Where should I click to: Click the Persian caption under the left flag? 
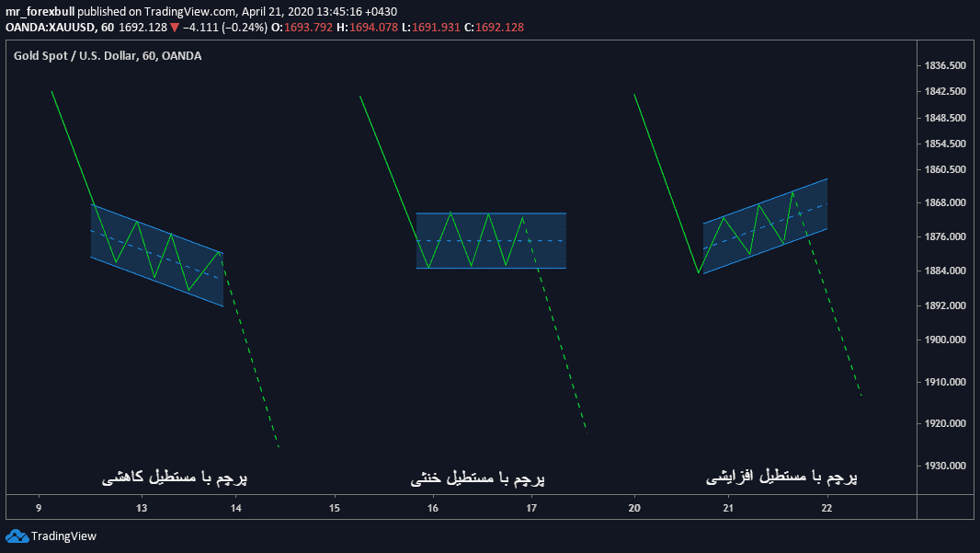(x=174, y=478)
